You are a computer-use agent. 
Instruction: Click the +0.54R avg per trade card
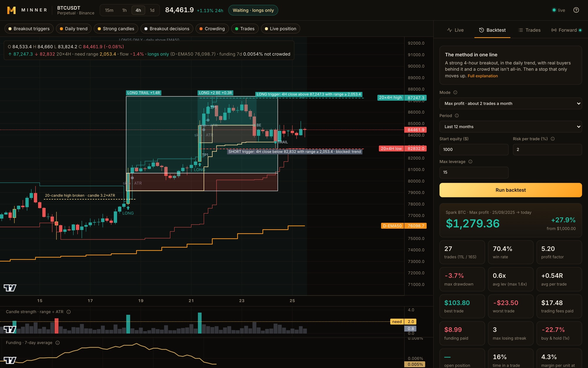click(x=559, y=279)
